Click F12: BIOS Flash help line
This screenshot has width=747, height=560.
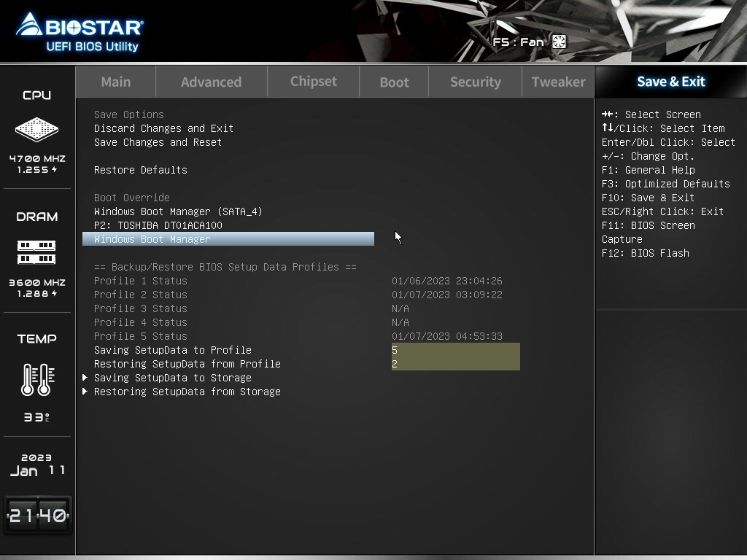tap(645, 253)
